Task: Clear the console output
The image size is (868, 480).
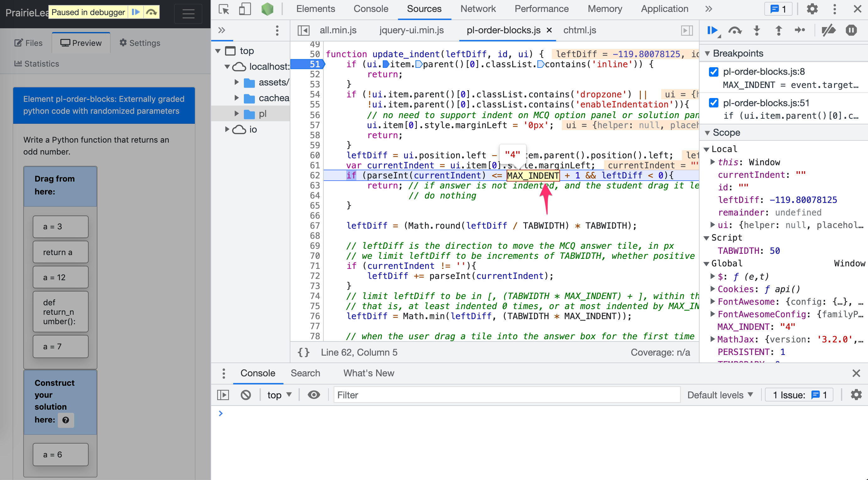Action: 246,395
